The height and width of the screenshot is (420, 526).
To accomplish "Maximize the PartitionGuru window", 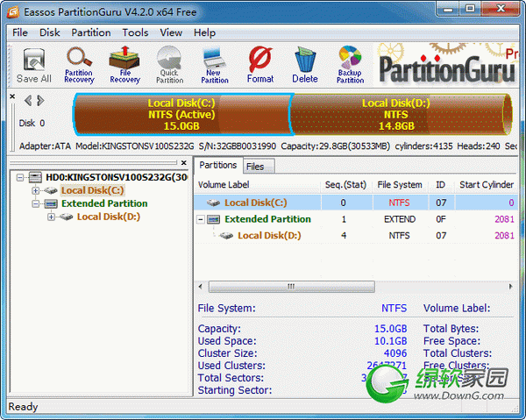I will [x=470, y=9].
